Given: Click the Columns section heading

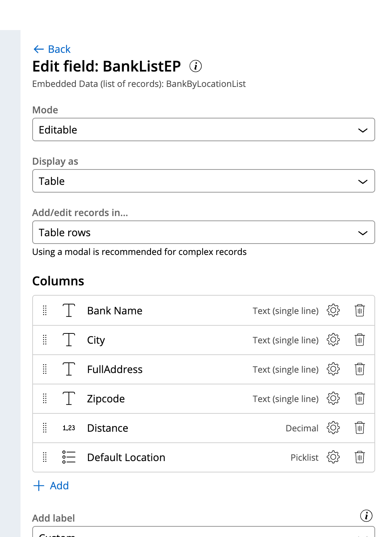Looking at the screenshot, I should point(58,281).
